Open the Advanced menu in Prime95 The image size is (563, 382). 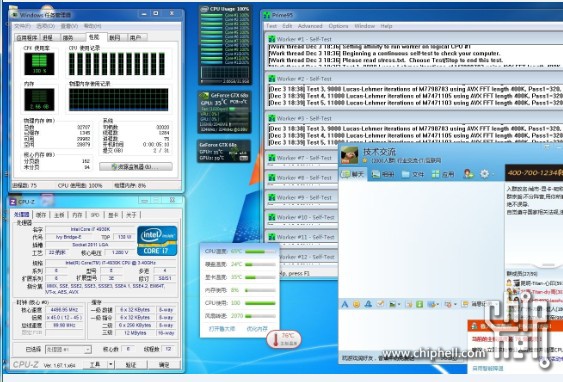310,26
